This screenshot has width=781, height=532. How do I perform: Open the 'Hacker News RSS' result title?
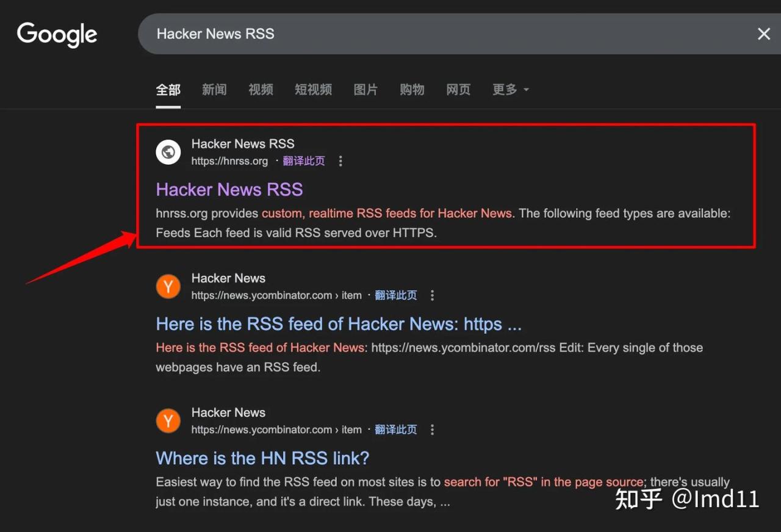pyautogui.click(x=229, y=190)
